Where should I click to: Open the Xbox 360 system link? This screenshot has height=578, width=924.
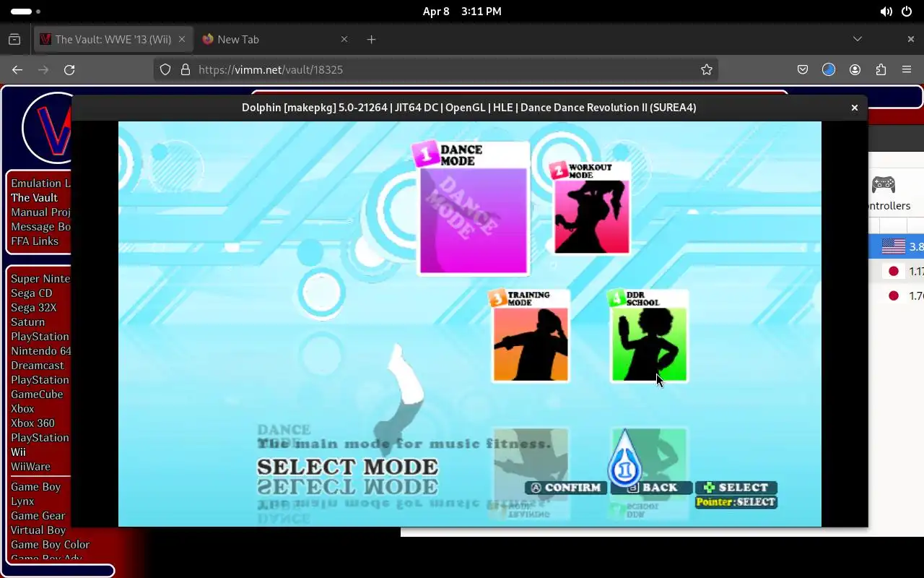click(x=32, y=423)
